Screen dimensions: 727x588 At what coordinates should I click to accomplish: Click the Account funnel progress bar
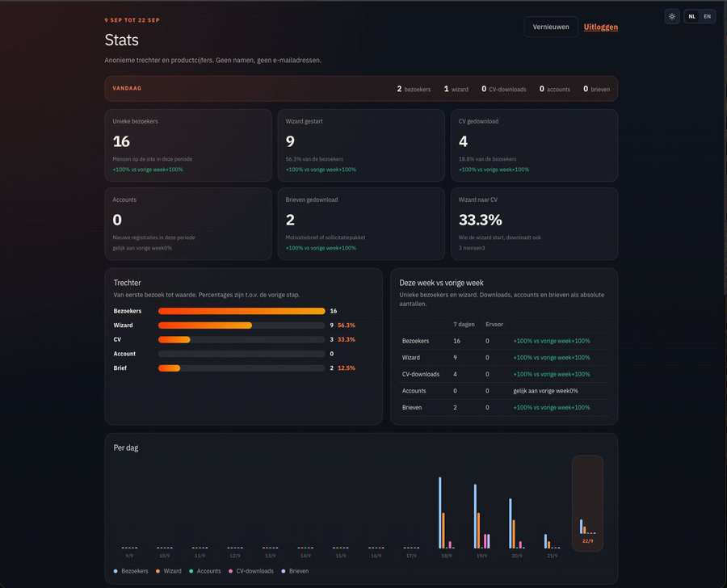click(242, 354)
